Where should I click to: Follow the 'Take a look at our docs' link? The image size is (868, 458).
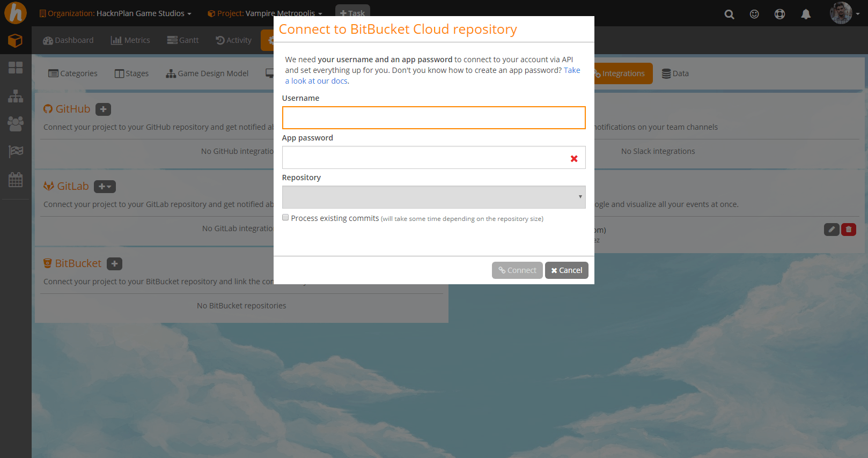(317, 81)
